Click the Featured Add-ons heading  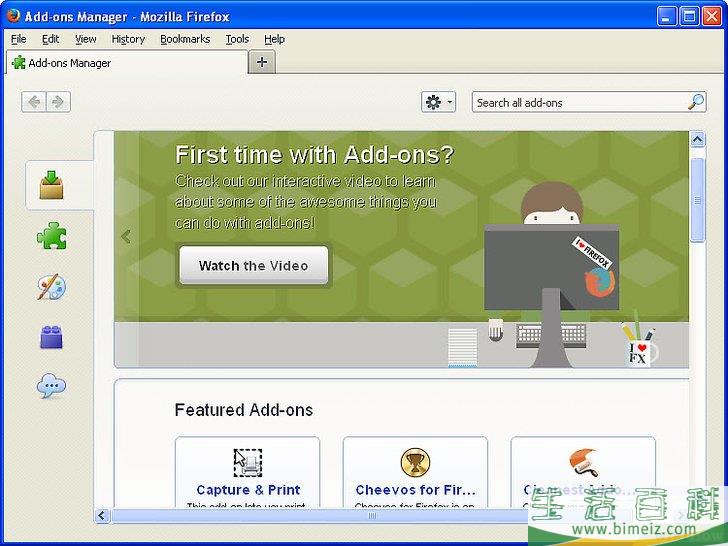[244, 410]
